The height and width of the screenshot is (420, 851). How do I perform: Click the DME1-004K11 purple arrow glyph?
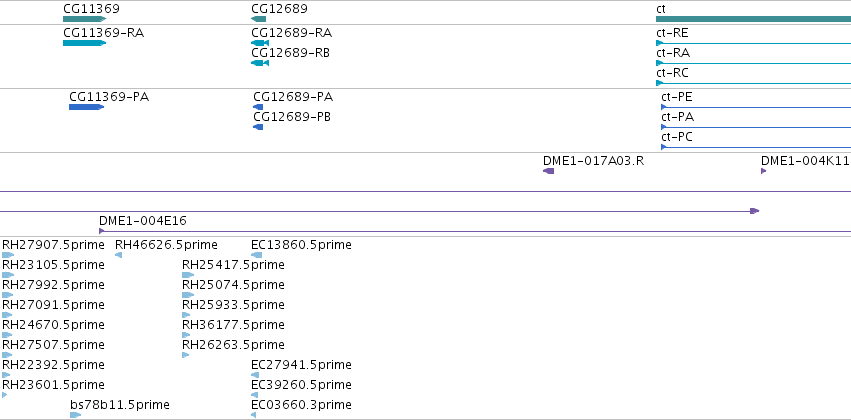pos(764,171)
